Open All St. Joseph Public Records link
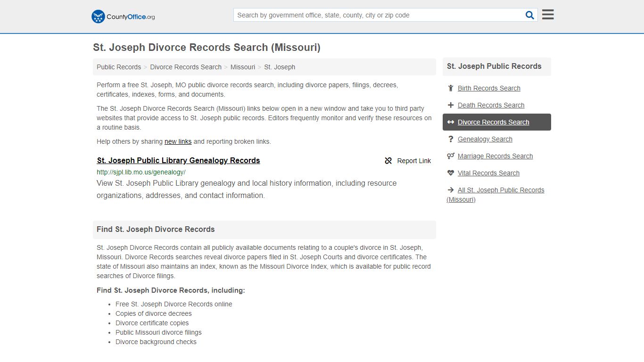The width and height of the screenshot is (644, 362). pyautogui.click(x=495, y=195)
